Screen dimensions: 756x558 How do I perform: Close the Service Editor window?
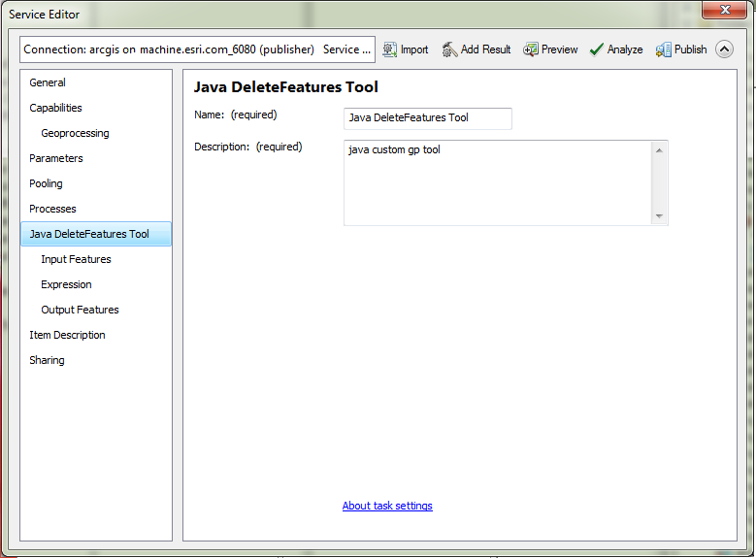click(725, 10)
